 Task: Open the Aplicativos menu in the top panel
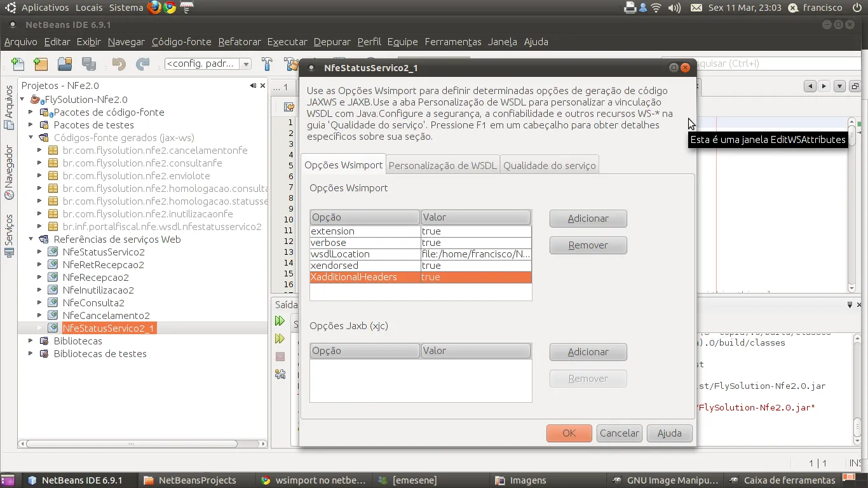[44, 8]
